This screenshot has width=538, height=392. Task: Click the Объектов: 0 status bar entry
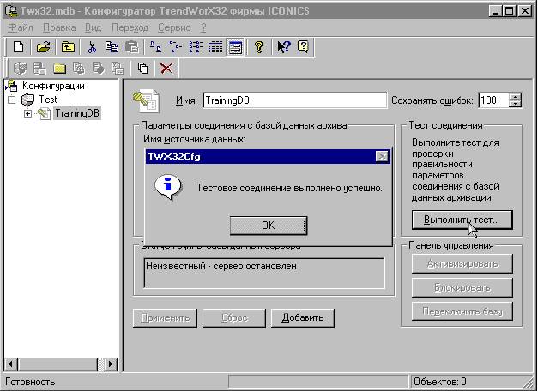(440, 382)
